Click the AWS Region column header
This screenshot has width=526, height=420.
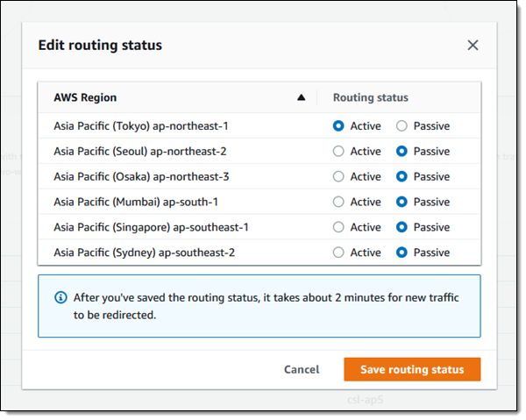[85, 98]
